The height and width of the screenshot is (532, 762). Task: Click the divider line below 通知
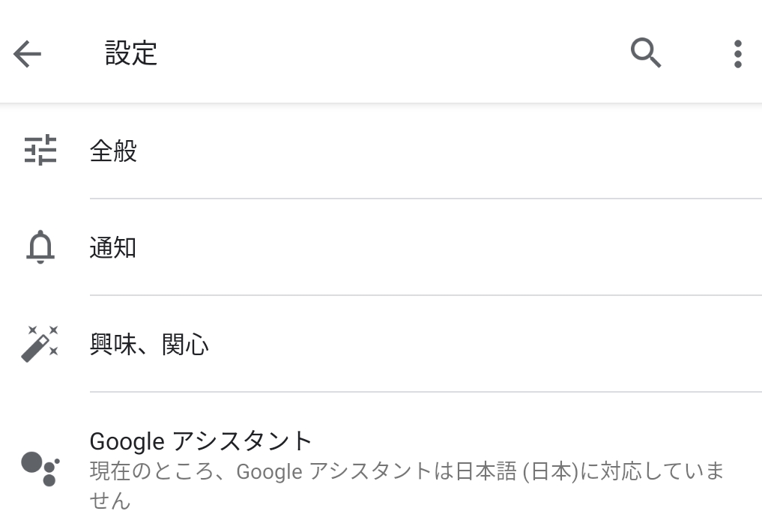pos(426,295)
